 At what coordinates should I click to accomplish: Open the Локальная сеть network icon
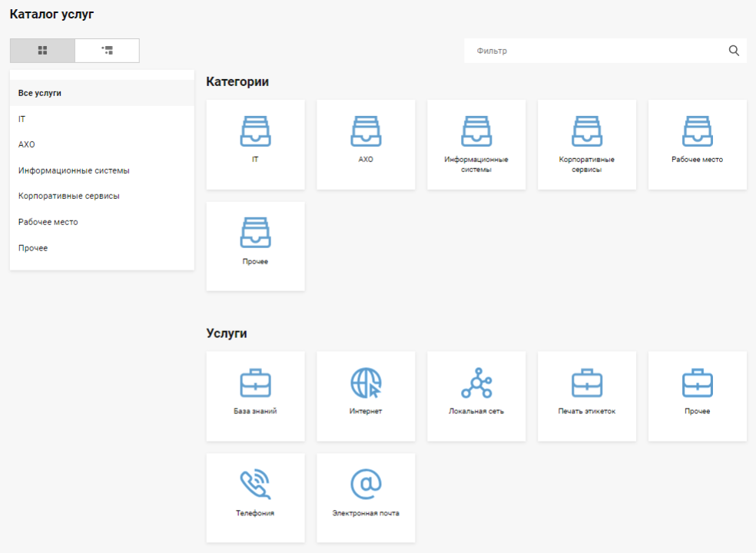[x=476, y=382]
